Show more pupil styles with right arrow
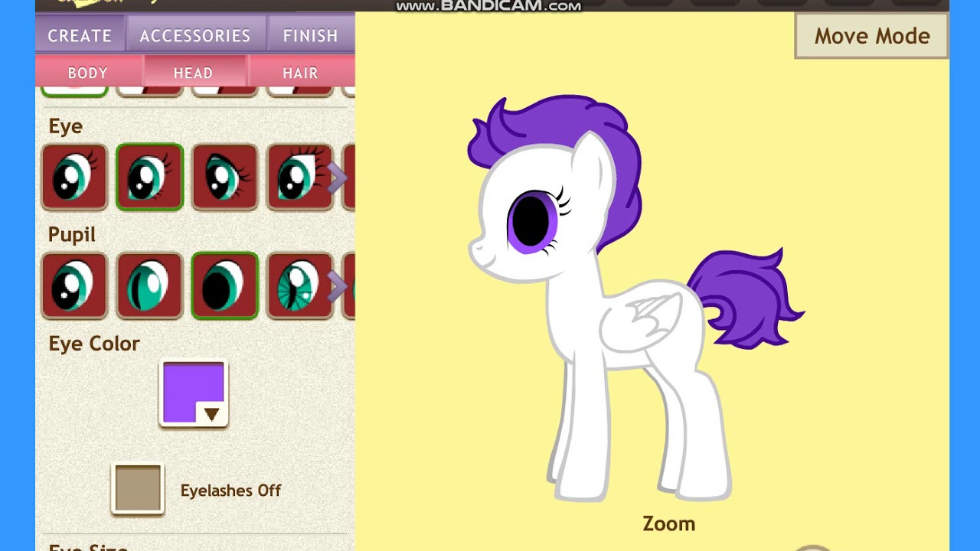 click(x=338, y=286)
